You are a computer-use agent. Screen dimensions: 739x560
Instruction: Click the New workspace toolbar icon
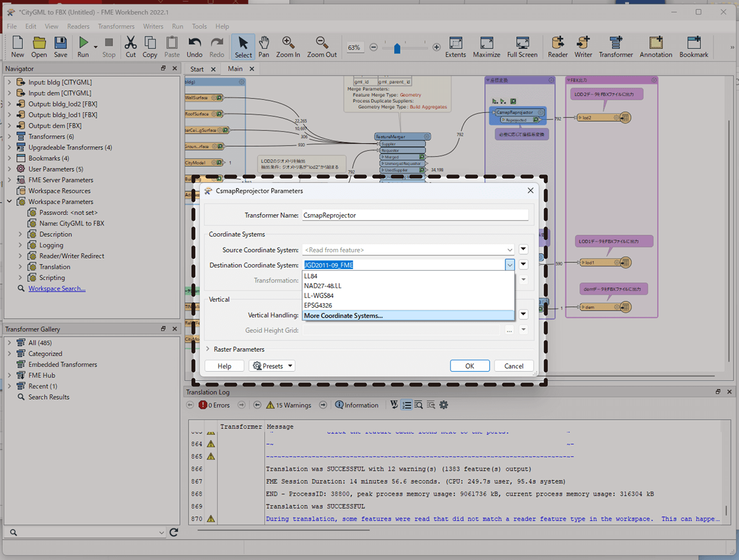tap(18, 47)
